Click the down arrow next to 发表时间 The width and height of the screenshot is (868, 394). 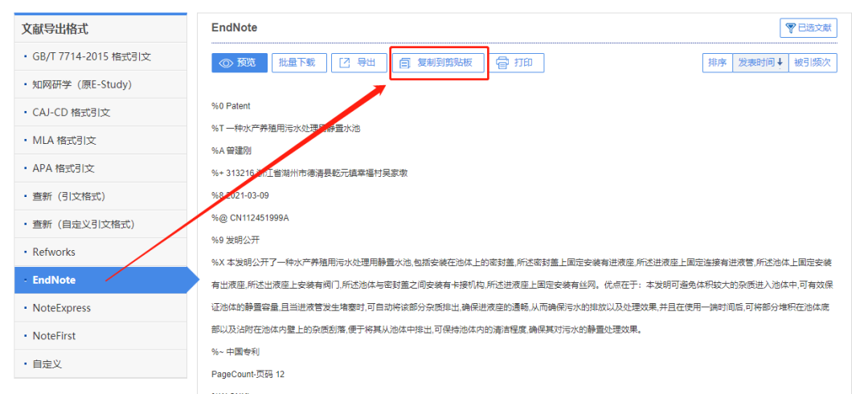(780, 64)
